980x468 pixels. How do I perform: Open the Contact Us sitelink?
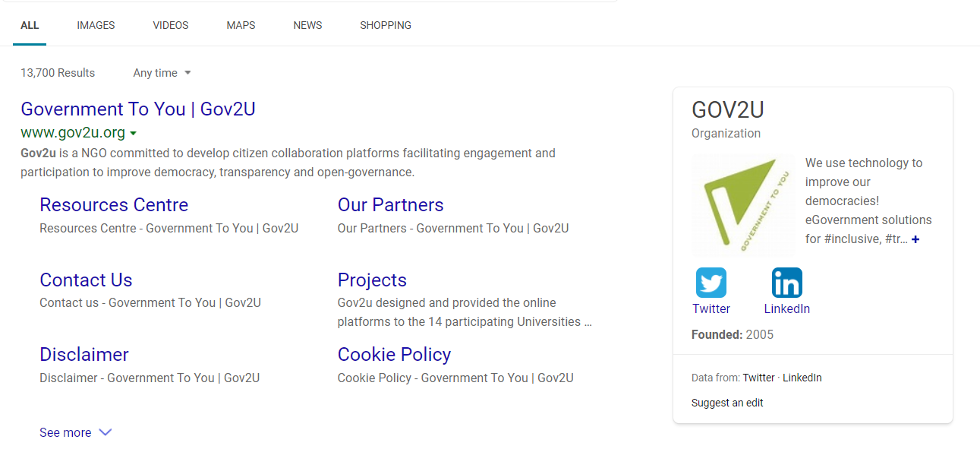(x=86, y=280)
